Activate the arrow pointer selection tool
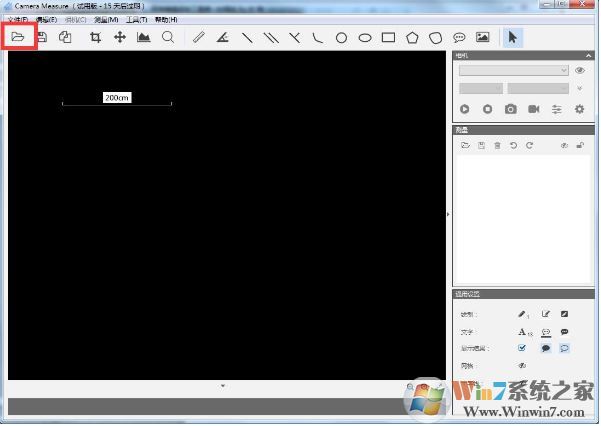This screenshot has width=601, height=426. click(512, 37)
